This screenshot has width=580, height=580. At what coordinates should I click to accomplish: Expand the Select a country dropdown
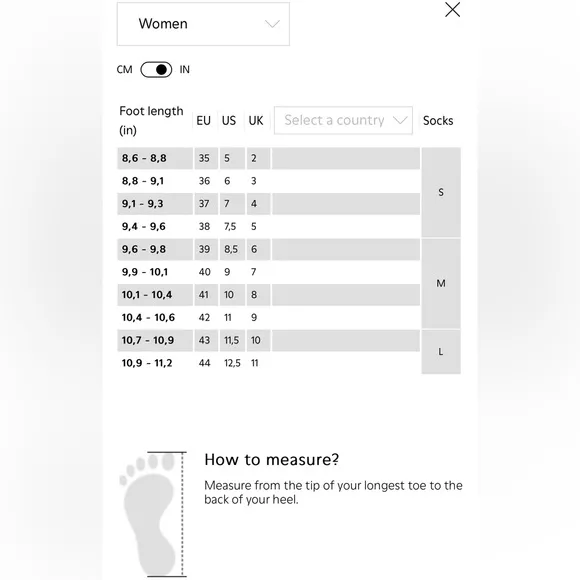pyautogui.click(x=343, y=120)
